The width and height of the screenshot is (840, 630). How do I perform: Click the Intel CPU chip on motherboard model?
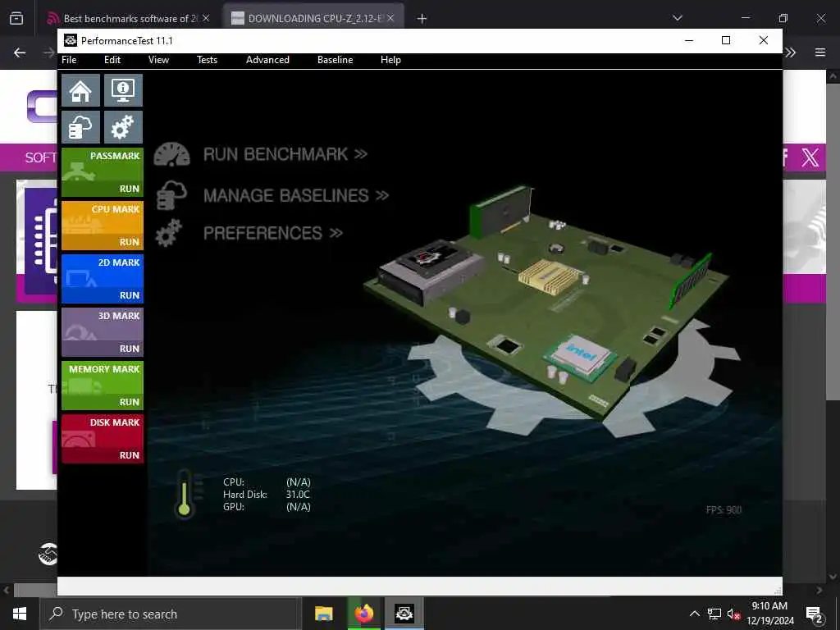coord(580,356)
